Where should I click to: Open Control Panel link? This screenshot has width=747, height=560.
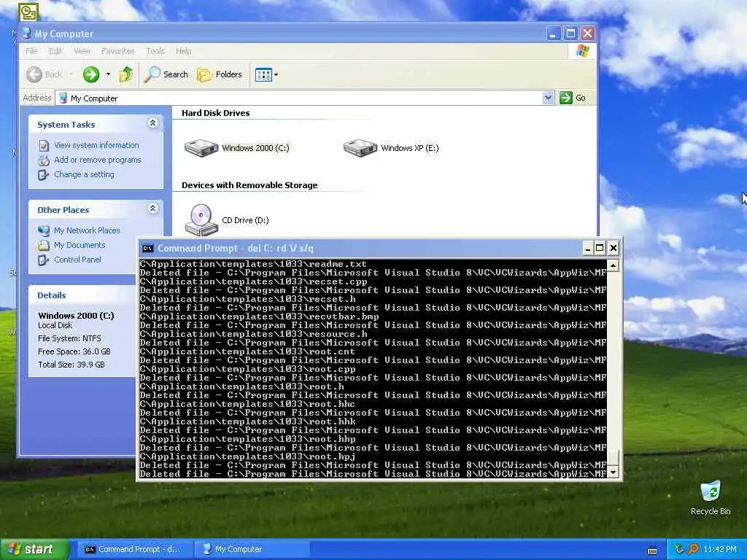[77, 260]
